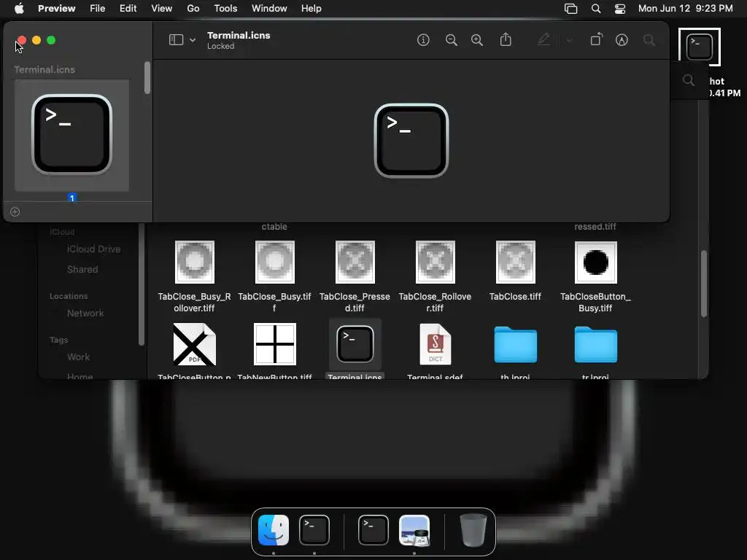The height and width of the screenshot is (560, 747).
Task: Select the TabCloseButton PDF file icon
Action: (194, 344)
